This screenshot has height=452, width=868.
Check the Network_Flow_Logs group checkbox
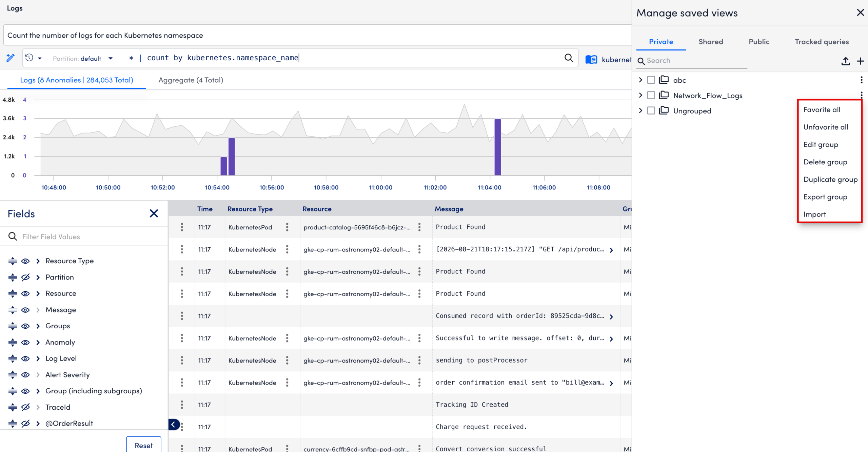coord(651,95)
